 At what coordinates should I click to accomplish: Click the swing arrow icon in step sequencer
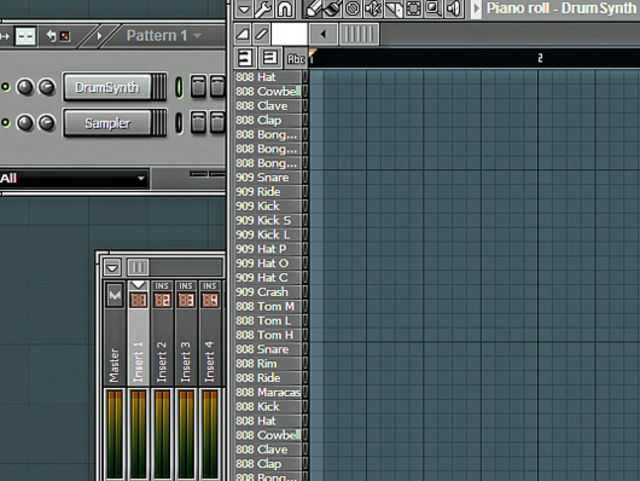(x=5, y=36)
